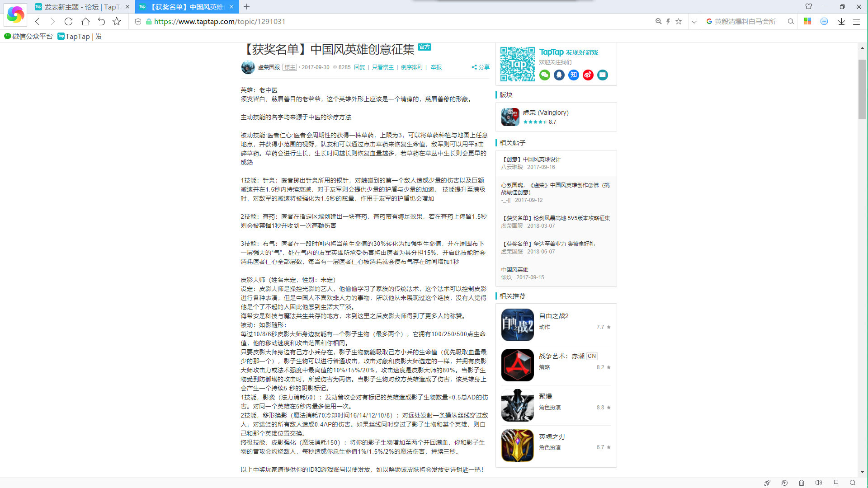This screenshot has height=488, width=868.
Task: Open the 自由之战2 game recommendation
Action: pos(556,325)
